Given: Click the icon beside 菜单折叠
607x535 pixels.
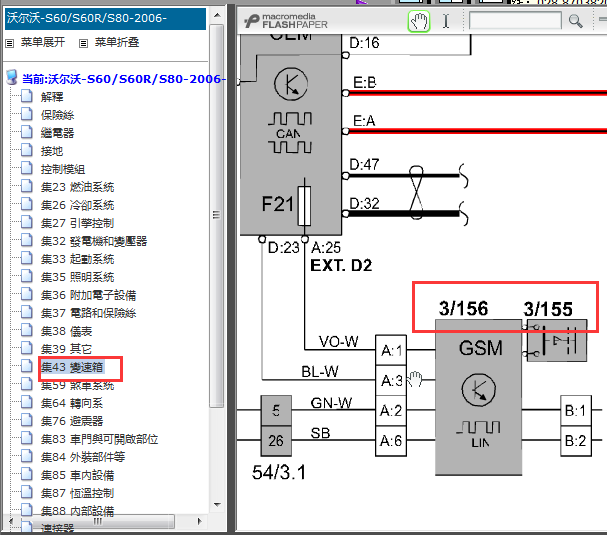Looking at the screenshot, I should pyautogui.click(x=83, y=43).
